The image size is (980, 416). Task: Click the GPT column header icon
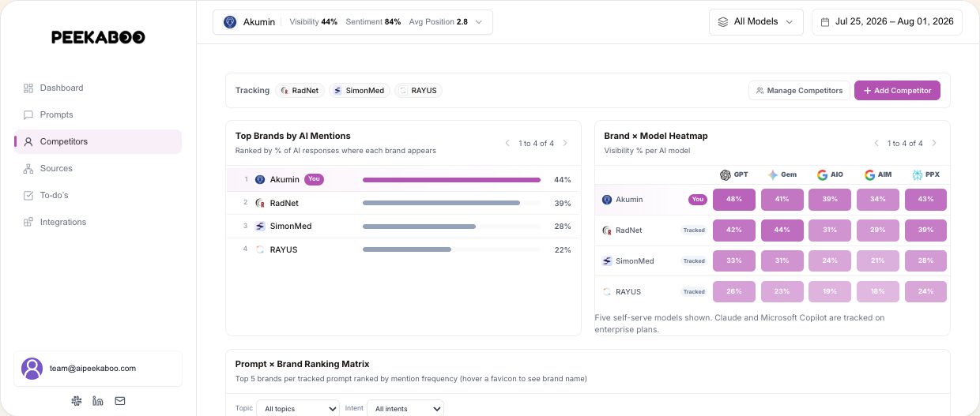click(x=725, y=174)
